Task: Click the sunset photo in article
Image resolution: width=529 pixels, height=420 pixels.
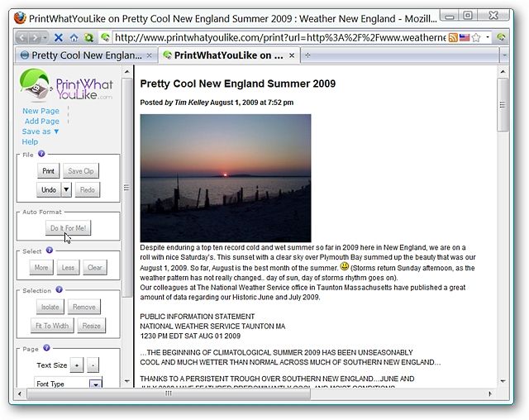Action: point(226,178)
